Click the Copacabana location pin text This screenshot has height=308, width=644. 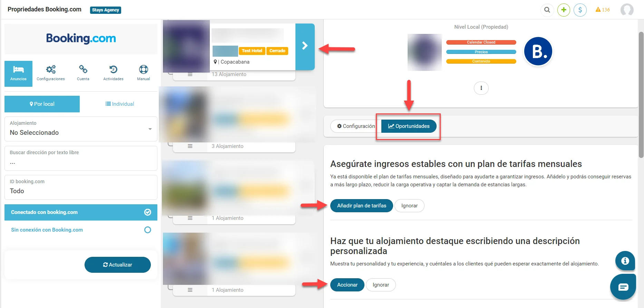pos(232,62)
